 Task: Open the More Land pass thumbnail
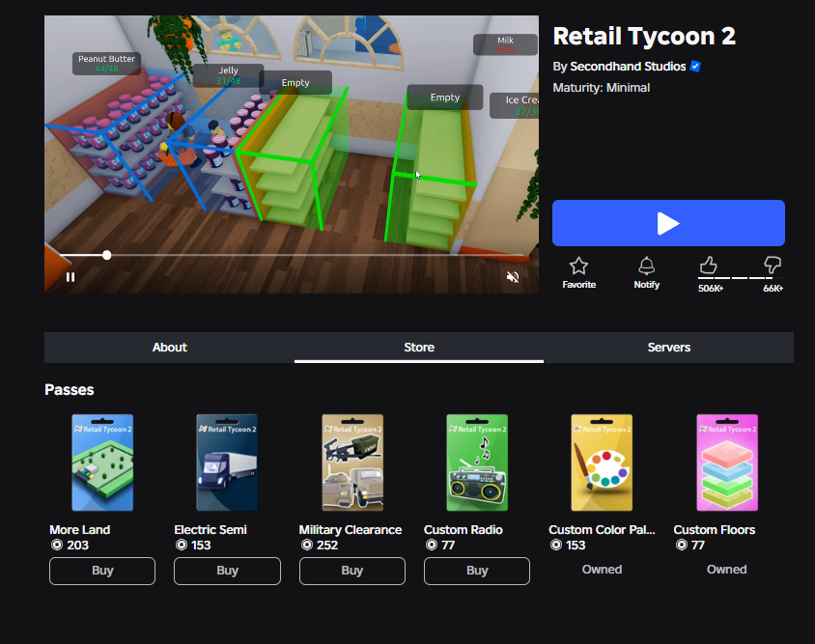click(x=102, y=462)
